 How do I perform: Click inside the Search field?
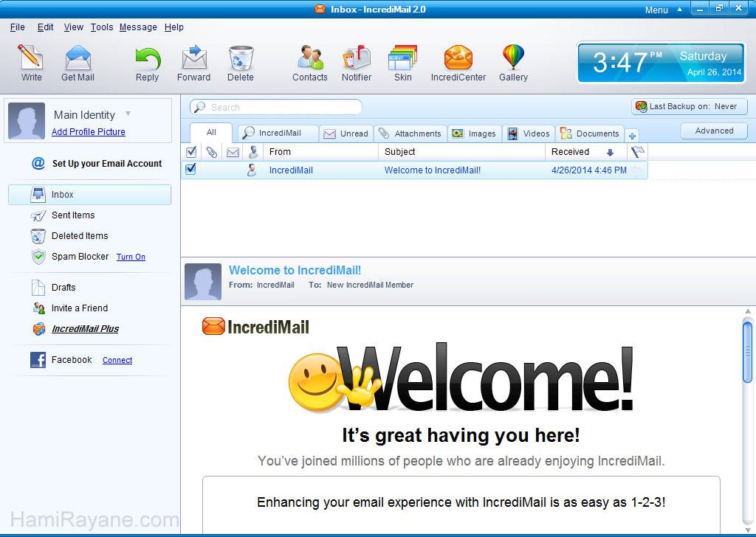276,107
